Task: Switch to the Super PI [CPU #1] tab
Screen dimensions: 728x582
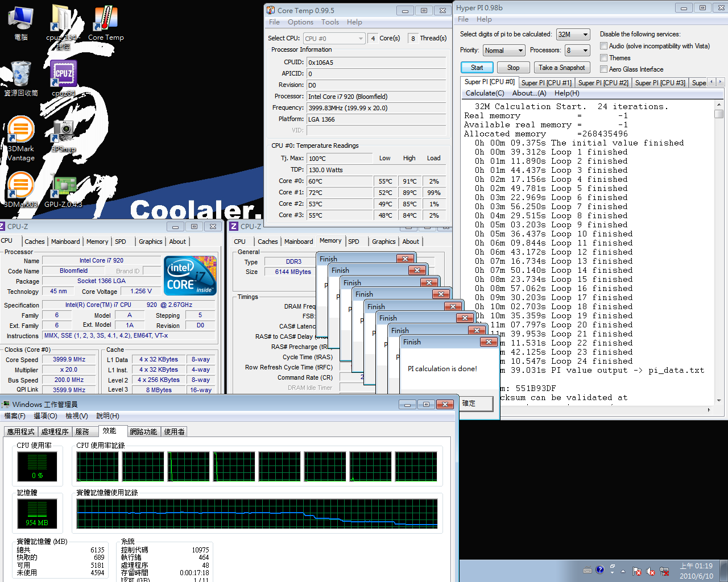Action: (547, 83)
